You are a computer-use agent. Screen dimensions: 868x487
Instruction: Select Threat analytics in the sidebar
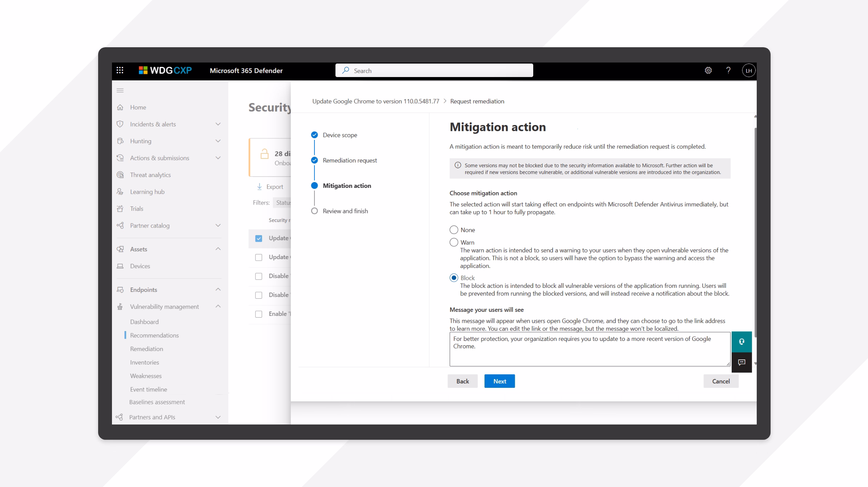(x=150, y=174)
